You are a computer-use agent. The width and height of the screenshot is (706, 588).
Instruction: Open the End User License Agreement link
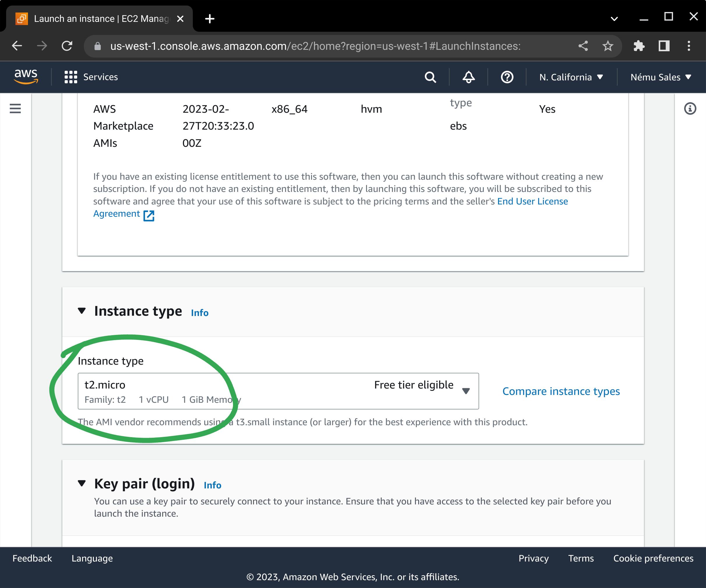(532, 201)
